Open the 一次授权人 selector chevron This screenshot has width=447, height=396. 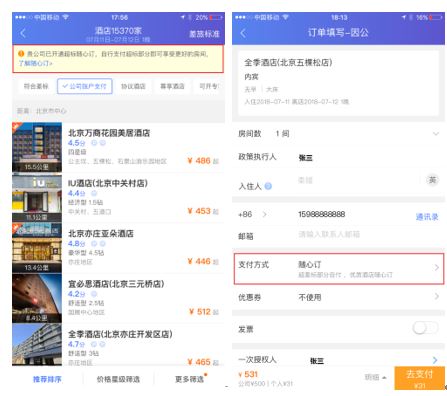point(435,360)
